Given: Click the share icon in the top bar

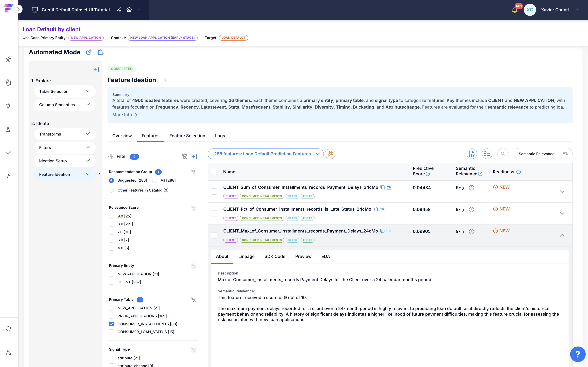Looking at the screenshot, I should pos(119,10).
